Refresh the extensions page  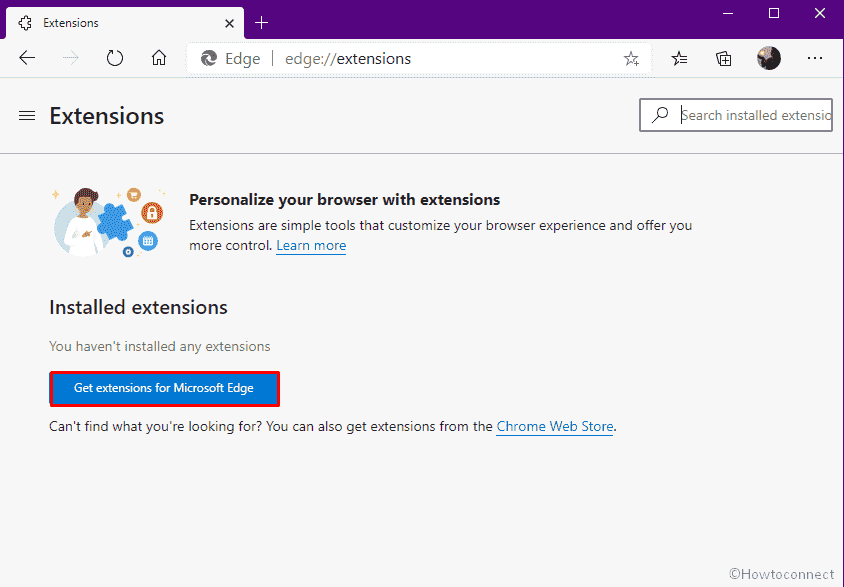point(115,58)
